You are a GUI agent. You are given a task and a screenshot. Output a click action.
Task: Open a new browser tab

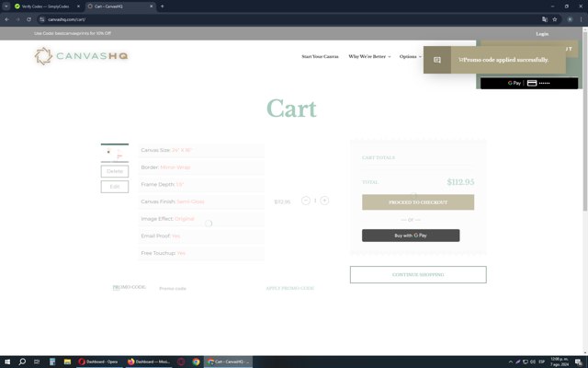point(162,6)
